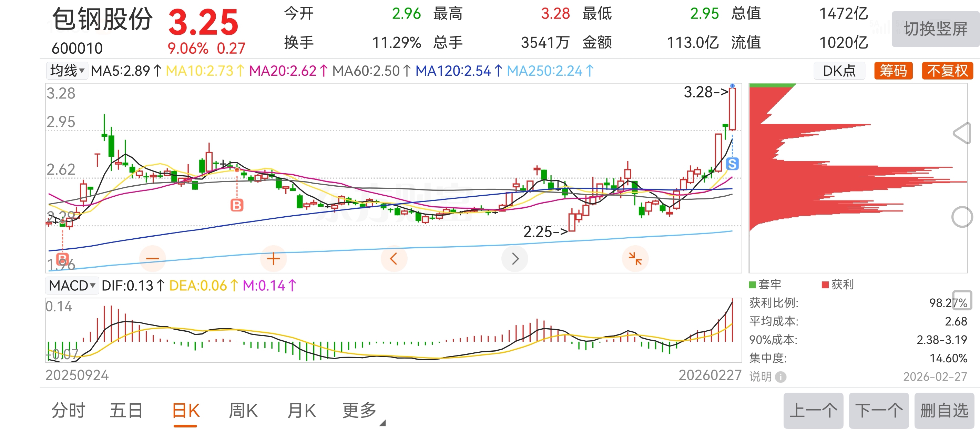Viewport: 980px width, 434px height.
Task: Switch to the 分时 tab
Action: pyautogui.click(x=69, y=411)
